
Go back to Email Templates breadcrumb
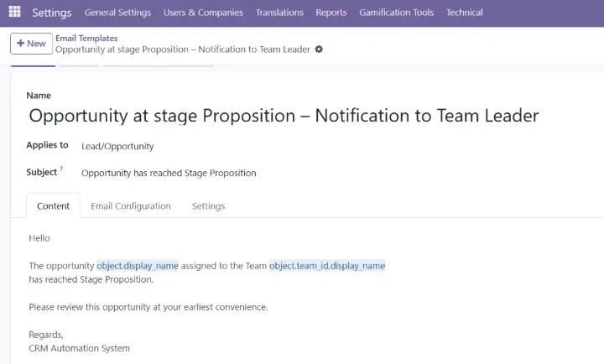(x=86, y=38)
